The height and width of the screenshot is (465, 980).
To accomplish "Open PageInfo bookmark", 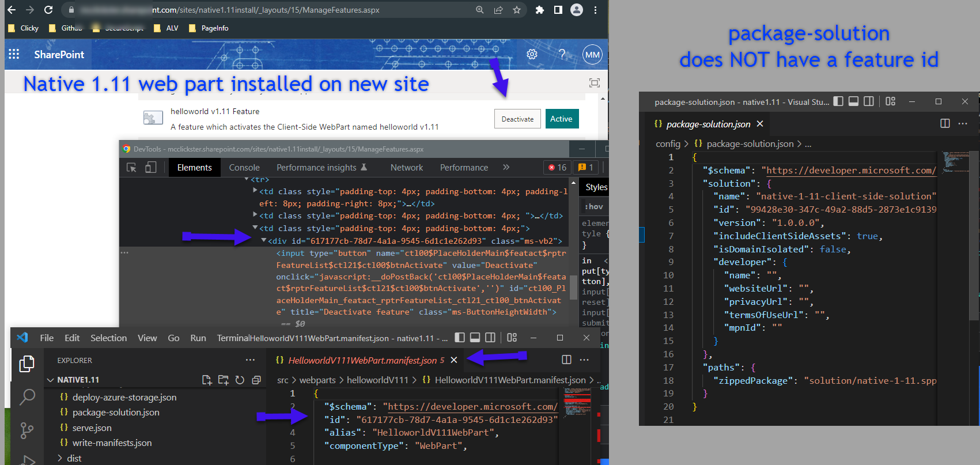I will coord(209,28).
